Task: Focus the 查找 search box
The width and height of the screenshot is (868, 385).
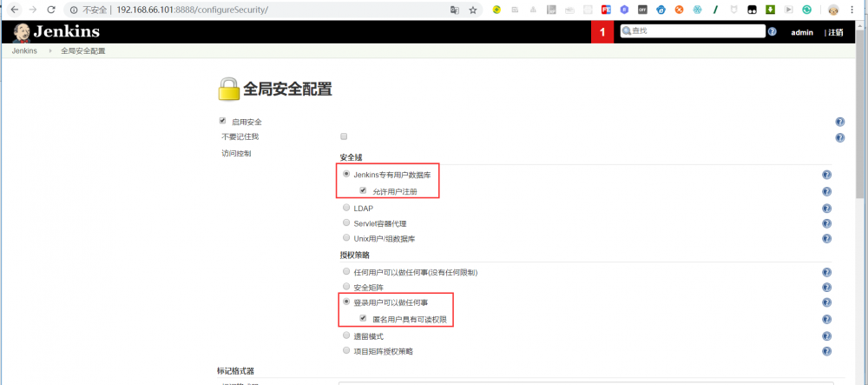Action: tap(693, 31)
